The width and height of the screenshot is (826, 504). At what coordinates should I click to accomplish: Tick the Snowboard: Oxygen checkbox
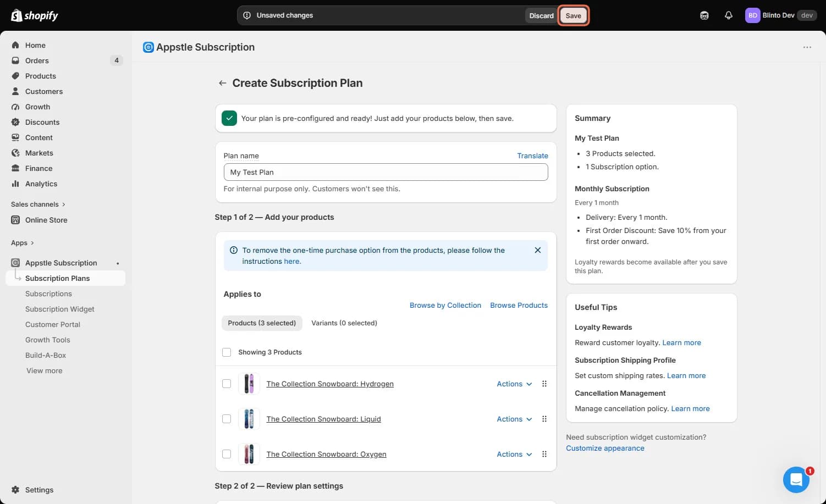click(x=227, y=454)
